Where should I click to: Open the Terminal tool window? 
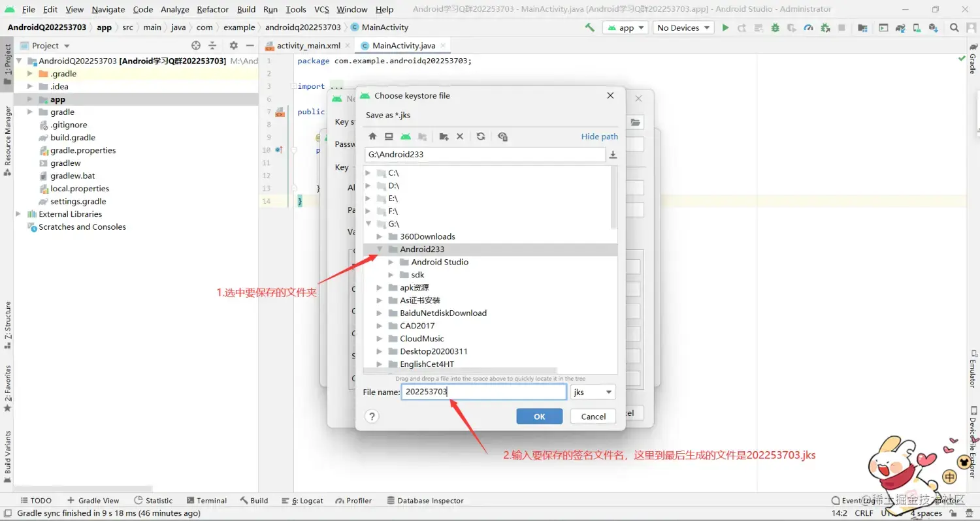click(x=206, y=501)
